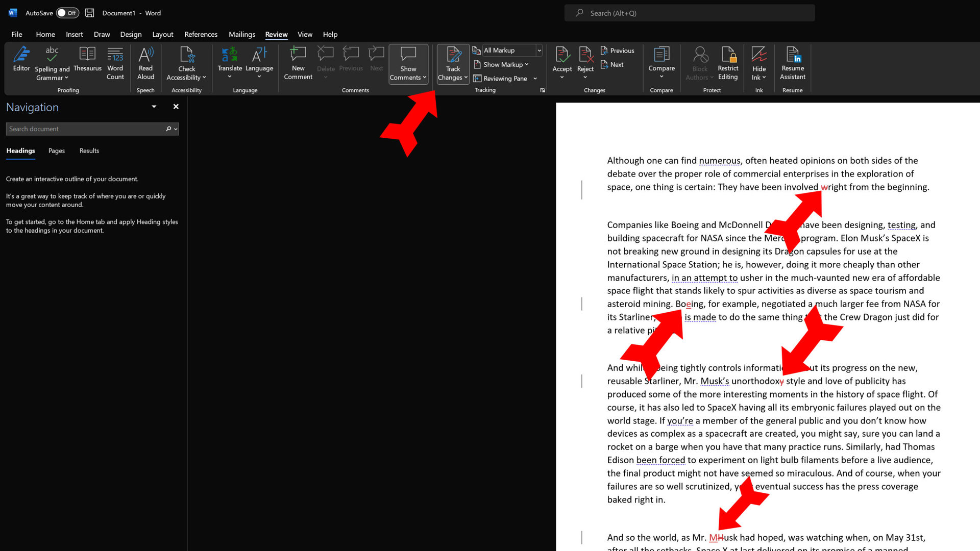Switch to the References ribbon tab
This screenshot has width=980, height=551.
(201, 34)
